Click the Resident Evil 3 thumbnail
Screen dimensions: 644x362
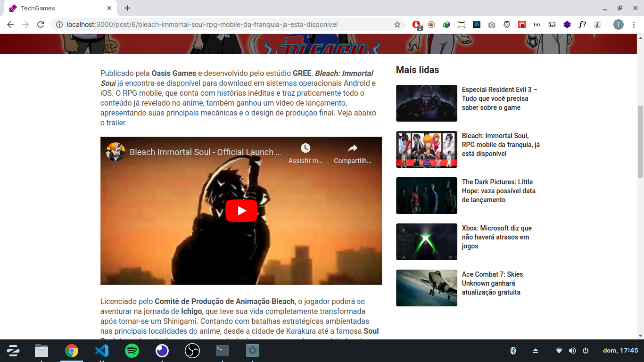(x=427, y=103)
